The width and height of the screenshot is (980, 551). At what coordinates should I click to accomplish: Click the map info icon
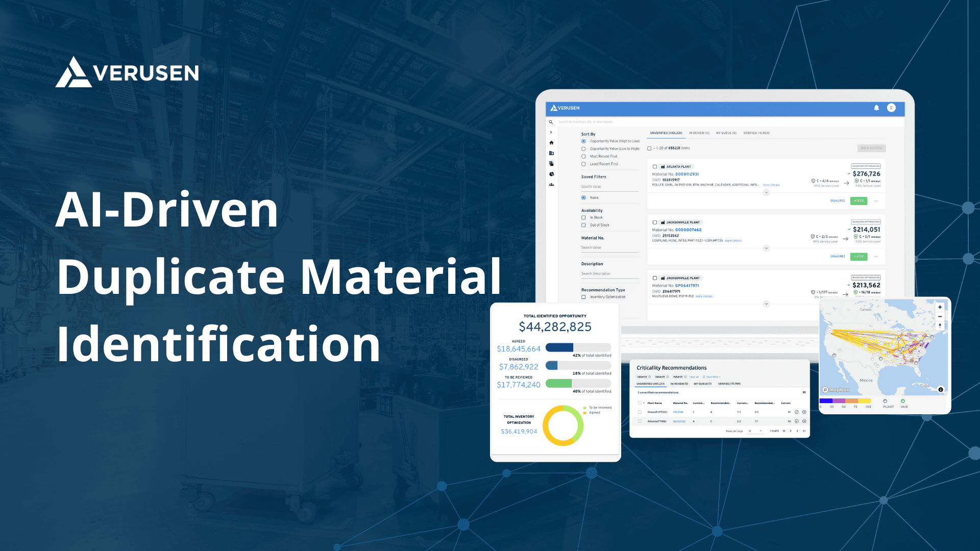click(941, 389)
